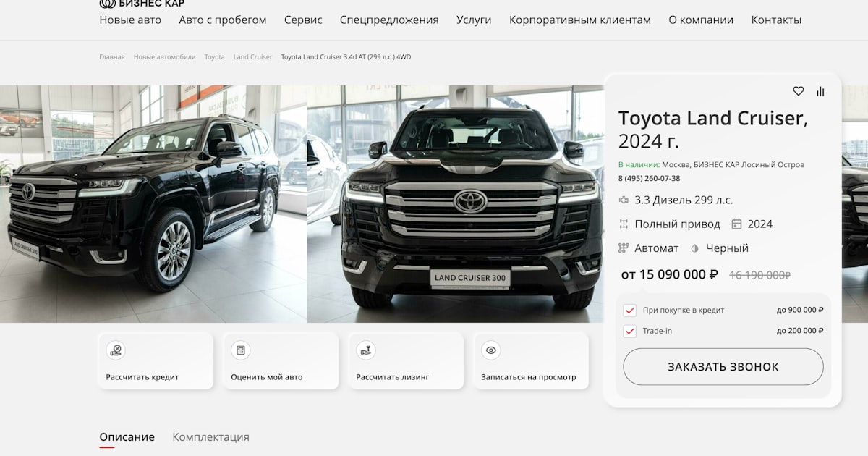The width and height of the screenshot is (868, 456).
Task: Open the side-view Land Cruiser photo
Action: [153, 204]
